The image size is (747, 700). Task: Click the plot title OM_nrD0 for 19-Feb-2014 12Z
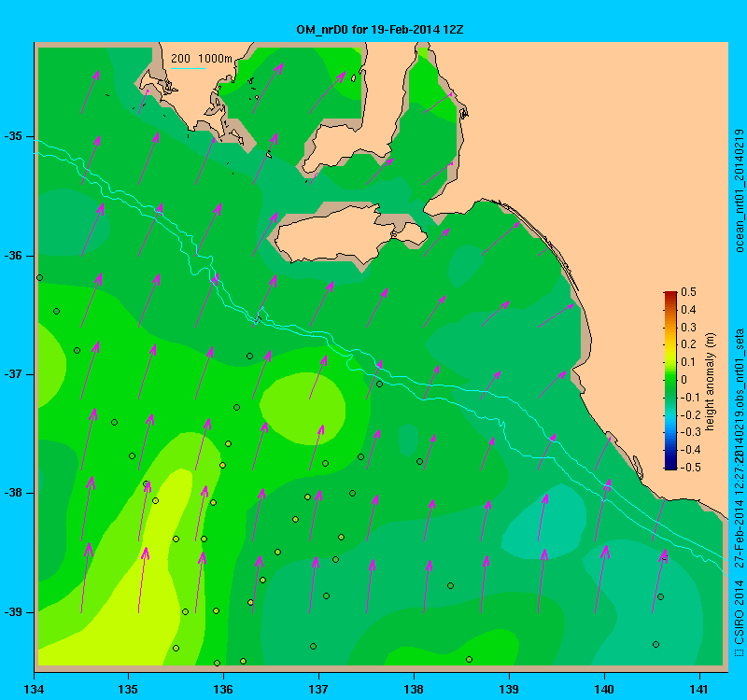(380, 30)
